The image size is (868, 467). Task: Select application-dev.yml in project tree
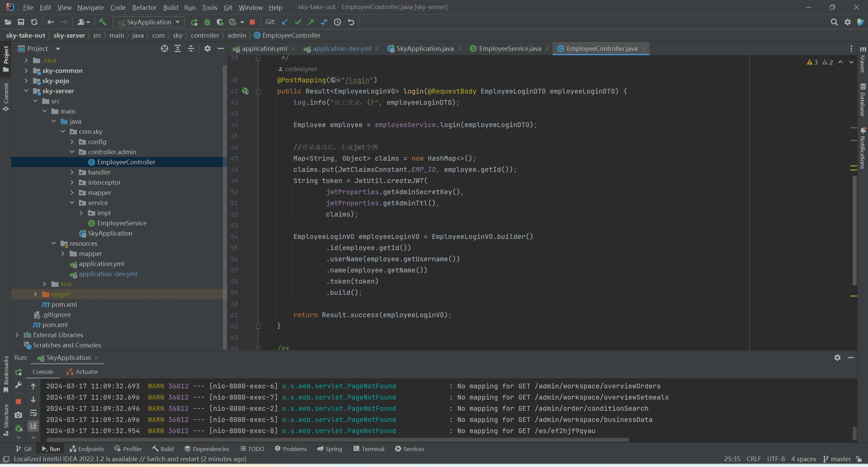(108, 274)
